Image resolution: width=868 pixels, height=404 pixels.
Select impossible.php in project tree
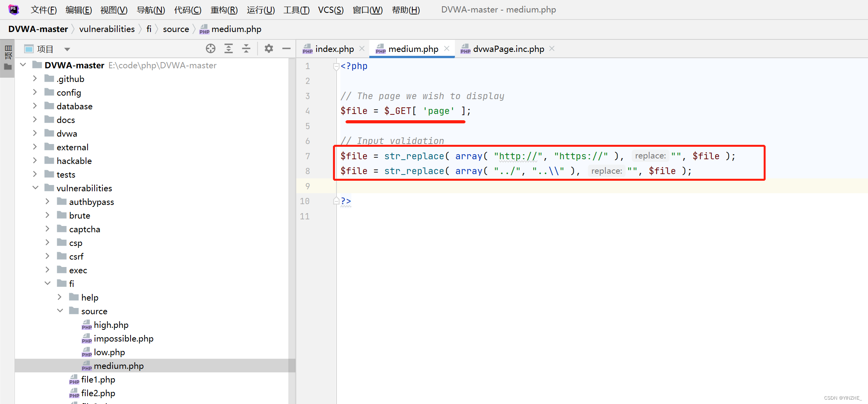(123, 338)
